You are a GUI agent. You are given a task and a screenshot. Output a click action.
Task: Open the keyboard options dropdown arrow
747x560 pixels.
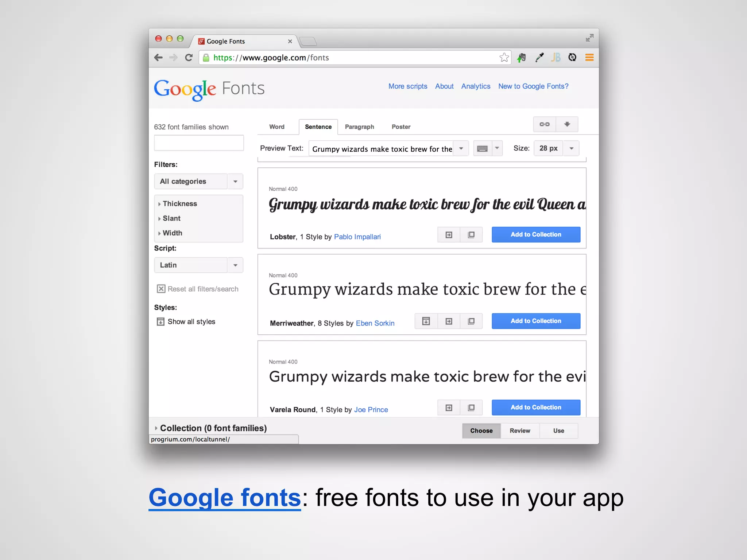point(497,148)
